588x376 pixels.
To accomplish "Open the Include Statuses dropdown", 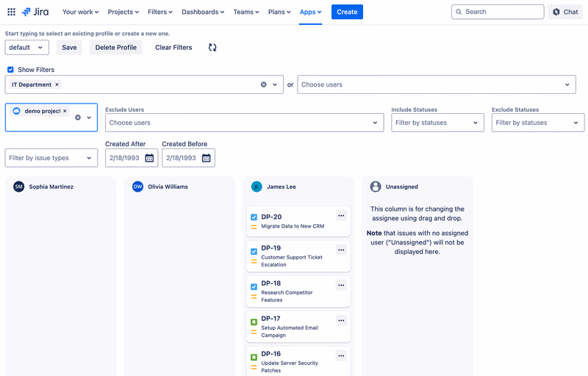I will tap(437, 123).
